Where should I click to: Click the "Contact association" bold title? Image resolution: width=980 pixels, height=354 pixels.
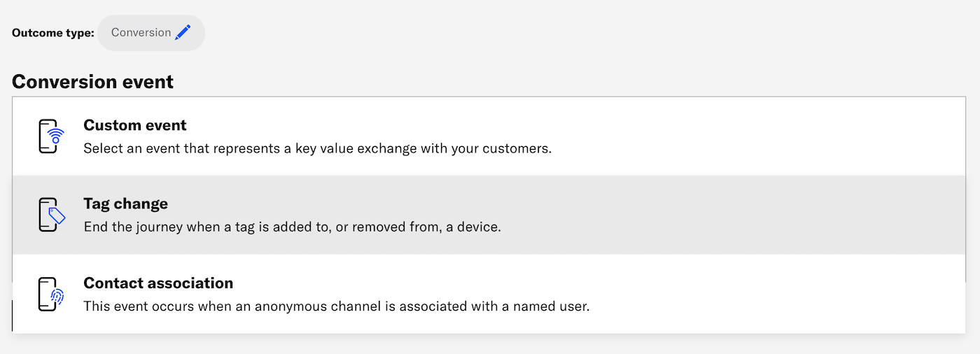coord(158,283)
